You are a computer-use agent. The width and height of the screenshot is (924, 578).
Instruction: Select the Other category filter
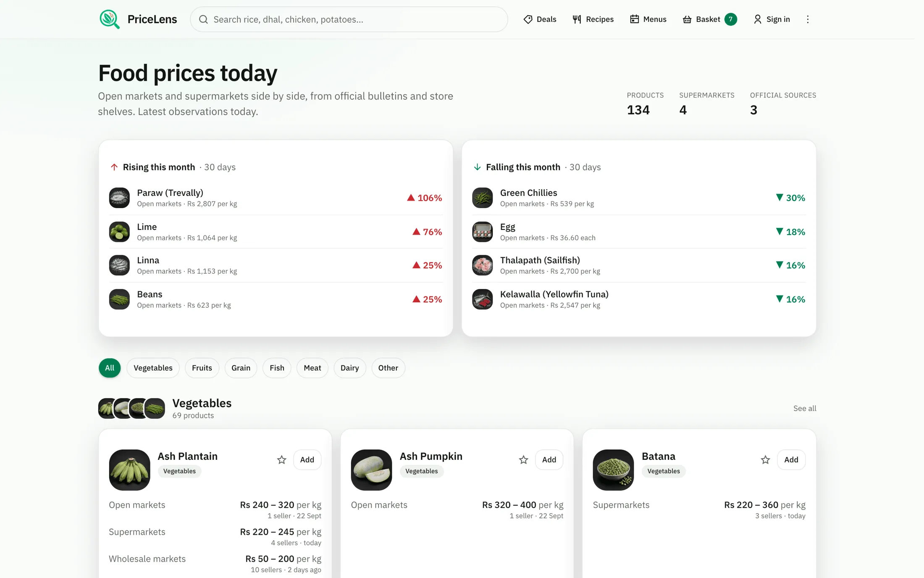[x=388, y=368]
